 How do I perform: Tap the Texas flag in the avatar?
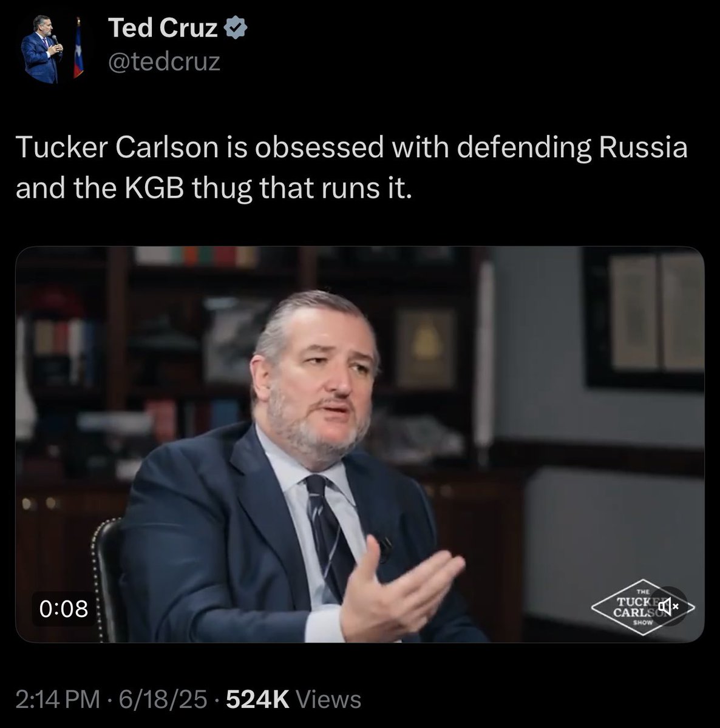point(76,58)
